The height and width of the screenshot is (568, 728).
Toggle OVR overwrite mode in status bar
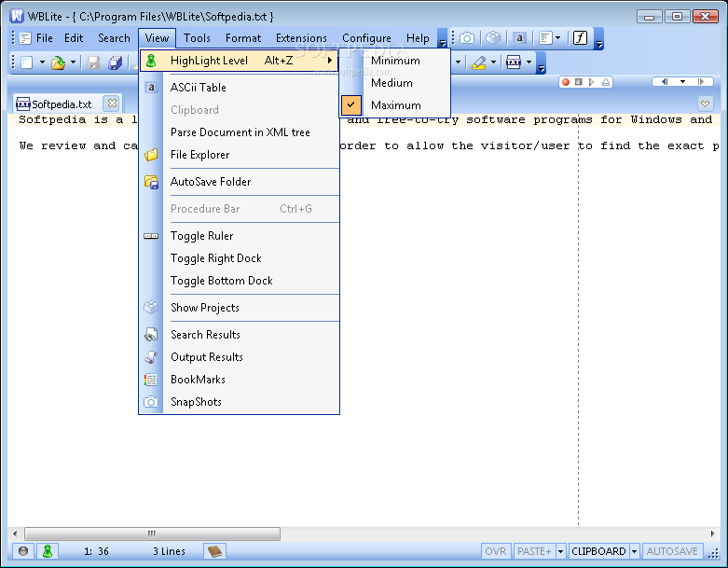tap(495, 551)
